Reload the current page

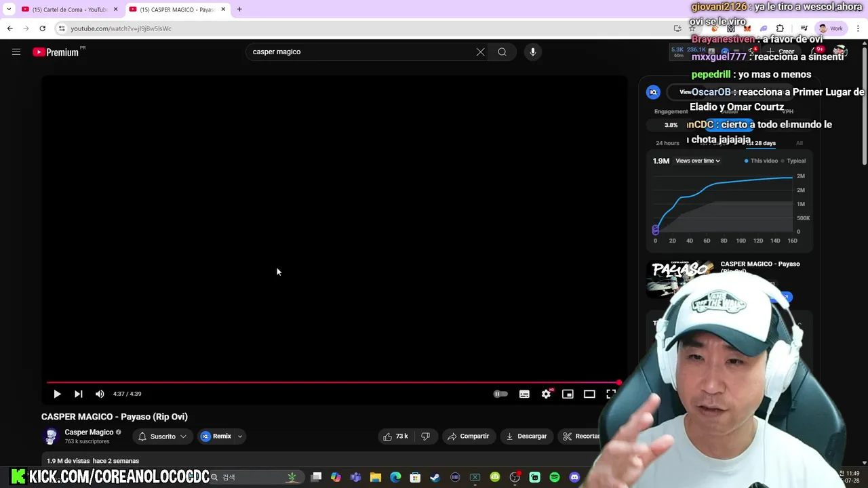(x=42, y=28)
